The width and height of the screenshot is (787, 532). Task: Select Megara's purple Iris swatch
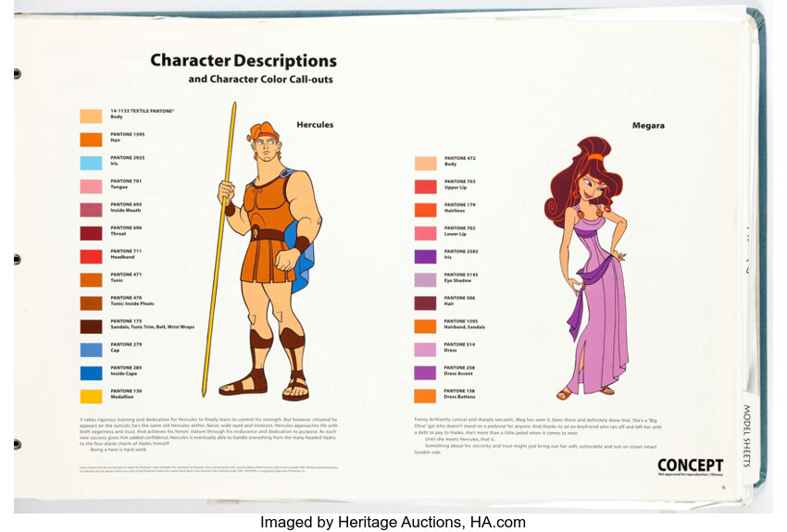425,256
